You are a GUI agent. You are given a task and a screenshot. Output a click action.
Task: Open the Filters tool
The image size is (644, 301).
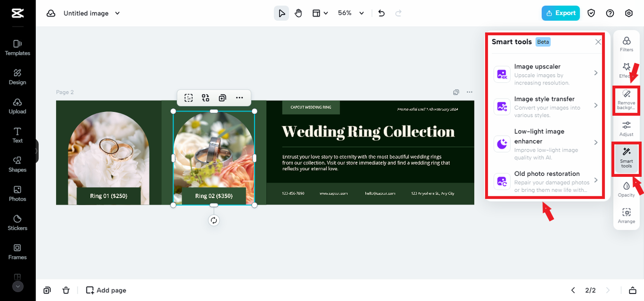tap(626, 44)
